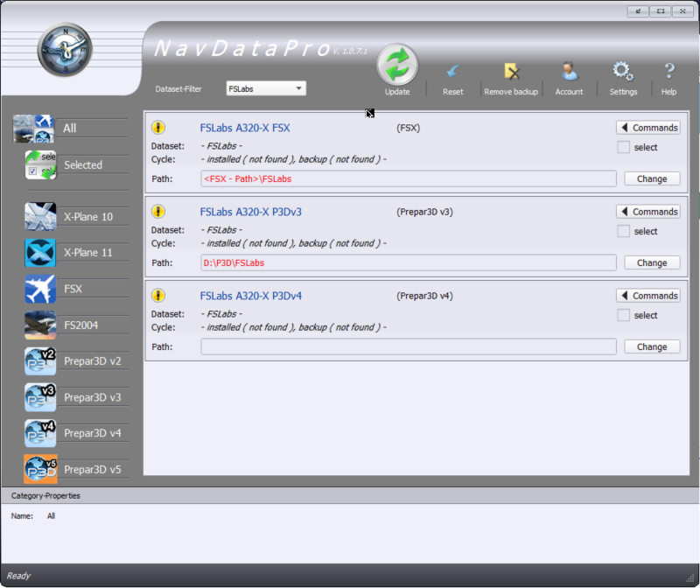Expand Commands for FSLabs A320-X FSX
The height and width of the screenshot is (588, 700).
click(648, 128)
